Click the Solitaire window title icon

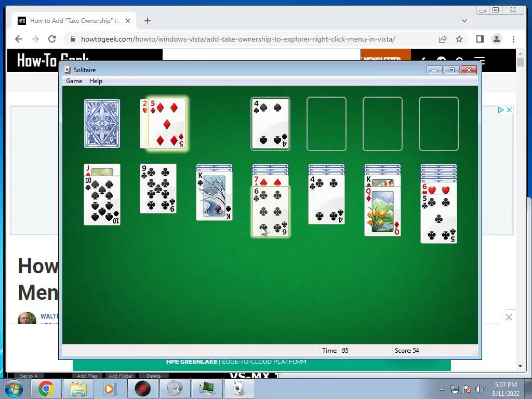click(x=68, y=70)
